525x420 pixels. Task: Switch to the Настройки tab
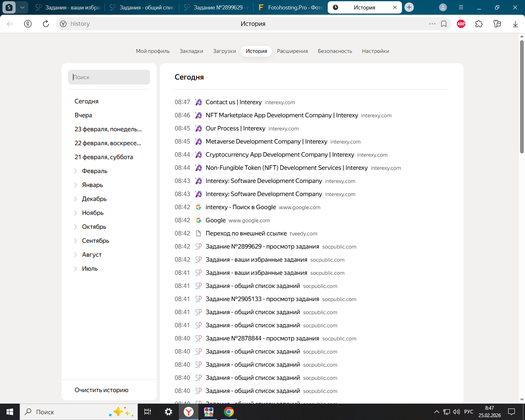(x=375, y=51)
